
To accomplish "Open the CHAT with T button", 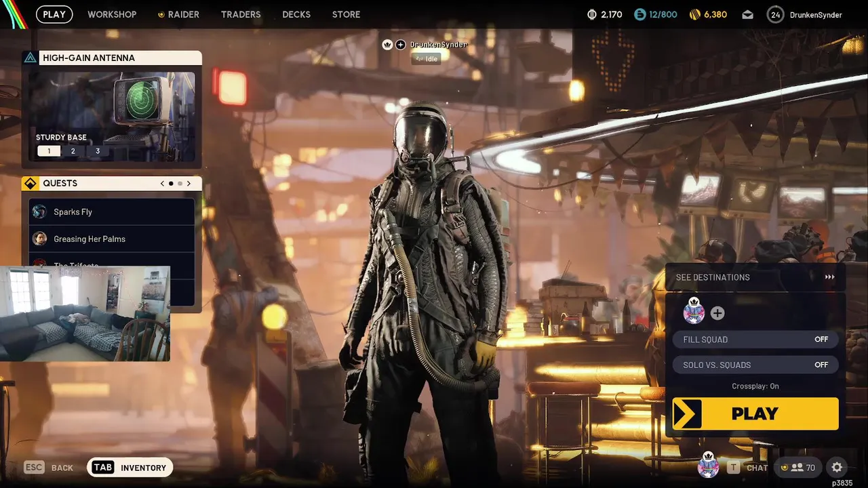I will [x=747, y=468].
